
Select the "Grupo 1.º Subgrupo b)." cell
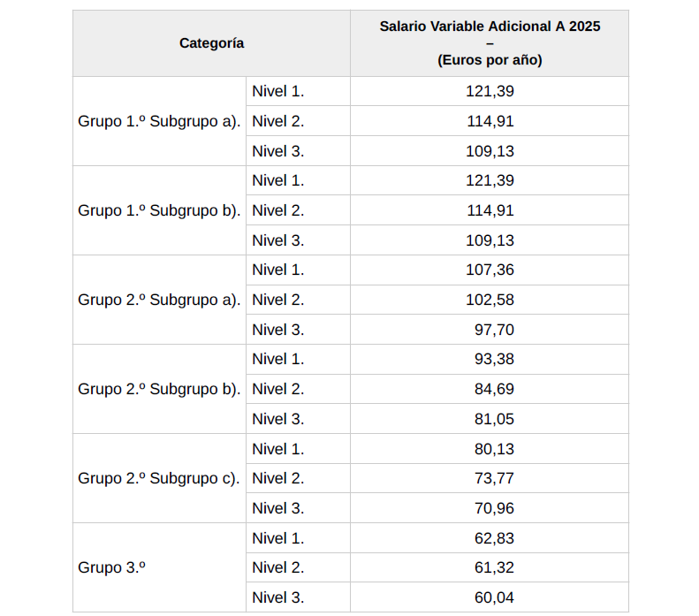[x=159, y=211]
